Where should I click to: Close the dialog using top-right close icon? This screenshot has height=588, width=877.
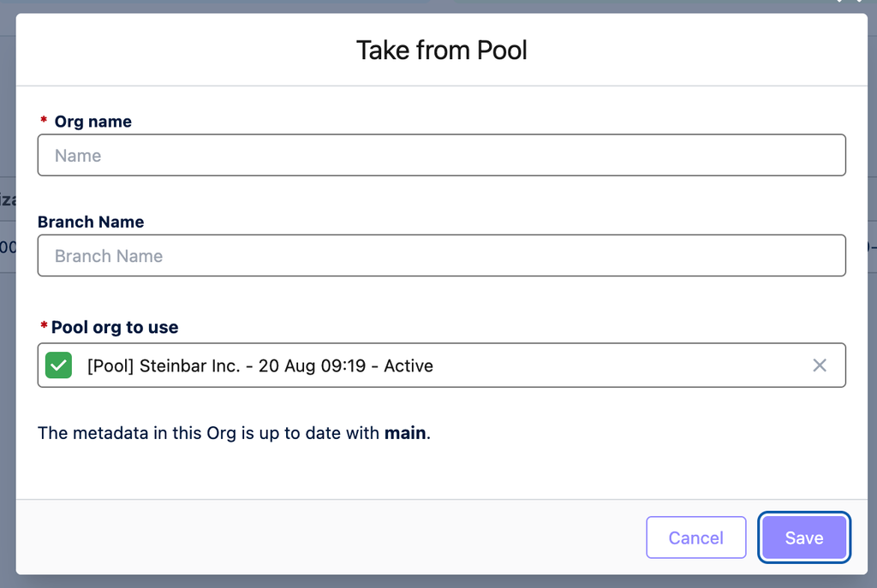(x=850, y=3)
